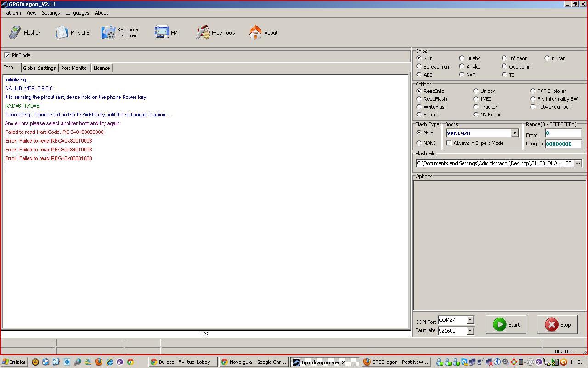Open the View menu

click(31, 13)
